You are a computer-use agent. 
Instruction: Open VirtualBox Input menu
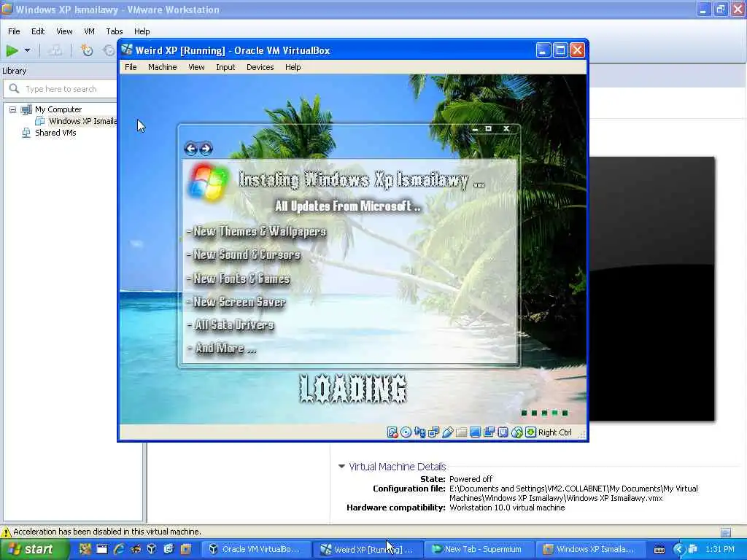[225, 67]
